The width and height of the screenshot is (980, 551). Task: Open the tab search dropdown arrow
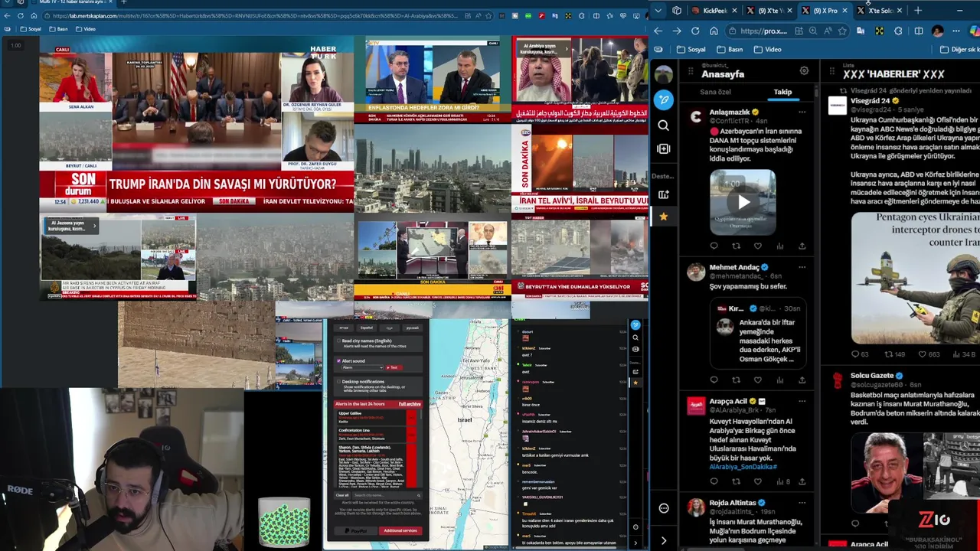658,10
